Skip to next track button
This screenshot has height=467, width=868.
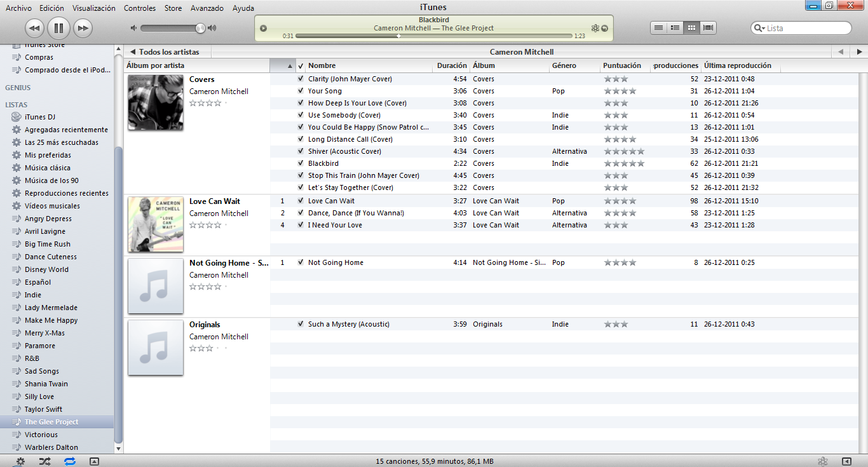83,28
